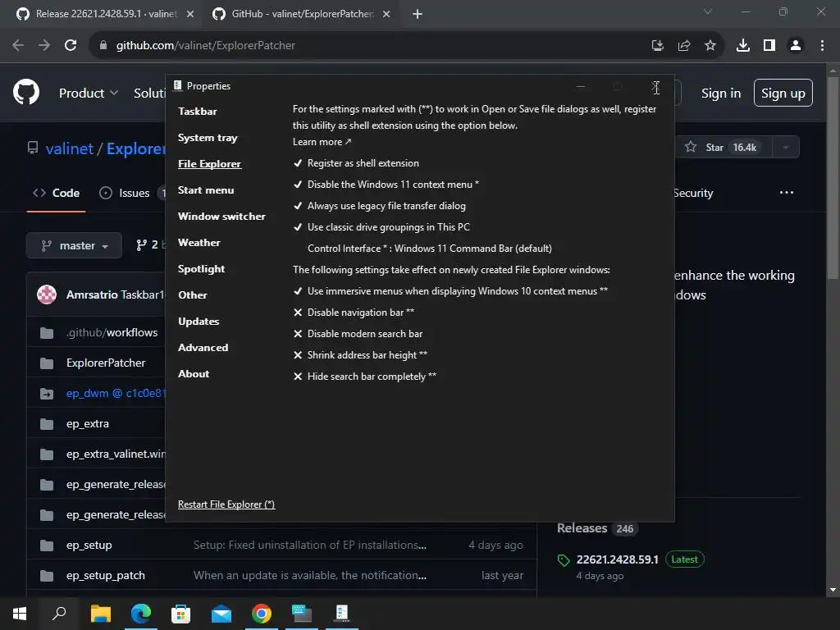This screenshot has height=630, width=840.
Task: Open the Issues tab in GitHub repo
Action: pos(125,193)
